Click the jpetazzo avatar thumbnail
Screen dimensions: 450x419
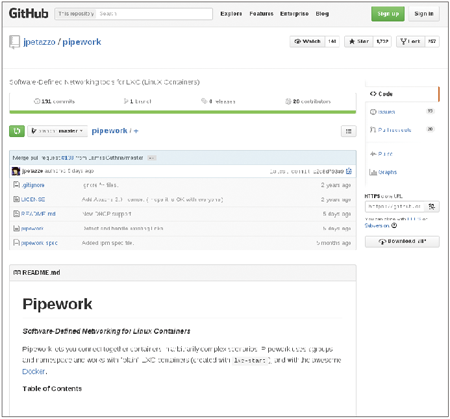(16, 171)
